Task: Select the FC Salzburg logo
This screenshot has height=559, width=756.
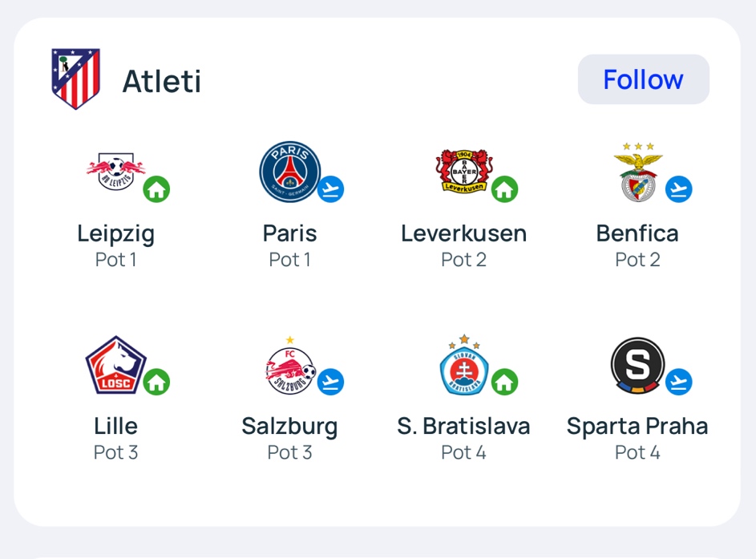Action: pyautogui.click(x=290, y=365)
